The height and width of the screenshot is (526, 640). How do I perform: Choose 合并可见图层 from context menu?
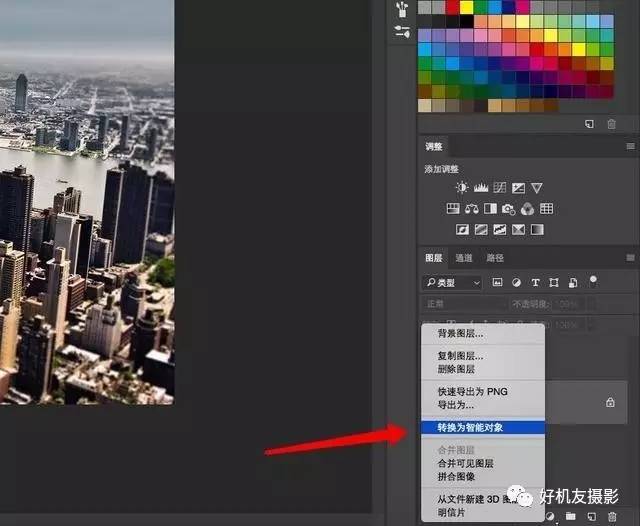(483, 463)
